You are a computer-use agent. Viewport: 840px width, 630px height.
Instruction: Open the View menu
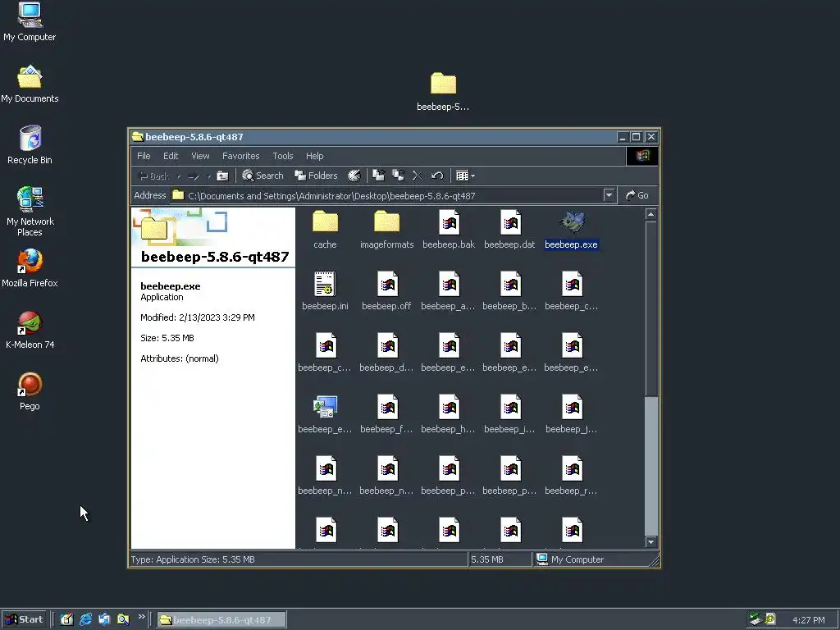pyautogui.click(x=200, y=156)
